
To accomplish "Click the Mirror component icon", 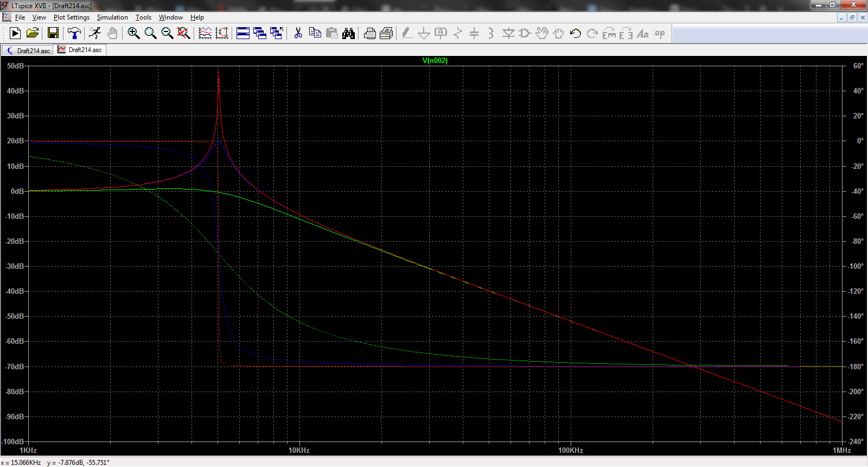I will click(626, 33).
